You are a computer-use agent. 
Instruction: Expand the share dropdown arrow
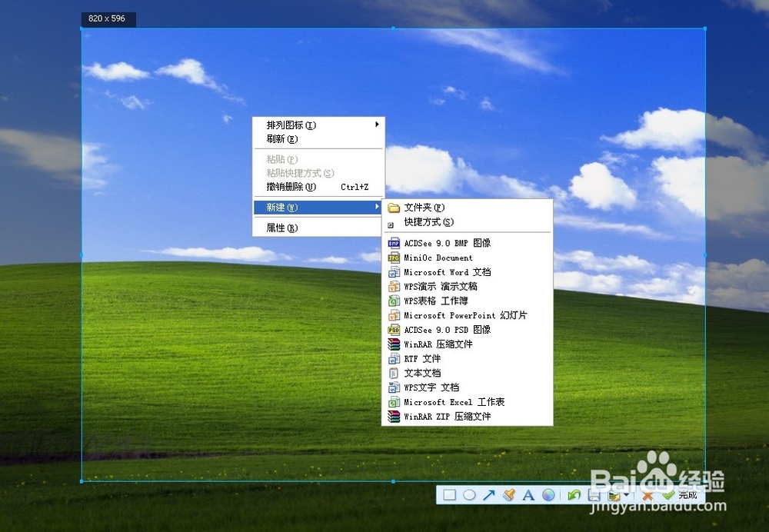click(626, 495)
